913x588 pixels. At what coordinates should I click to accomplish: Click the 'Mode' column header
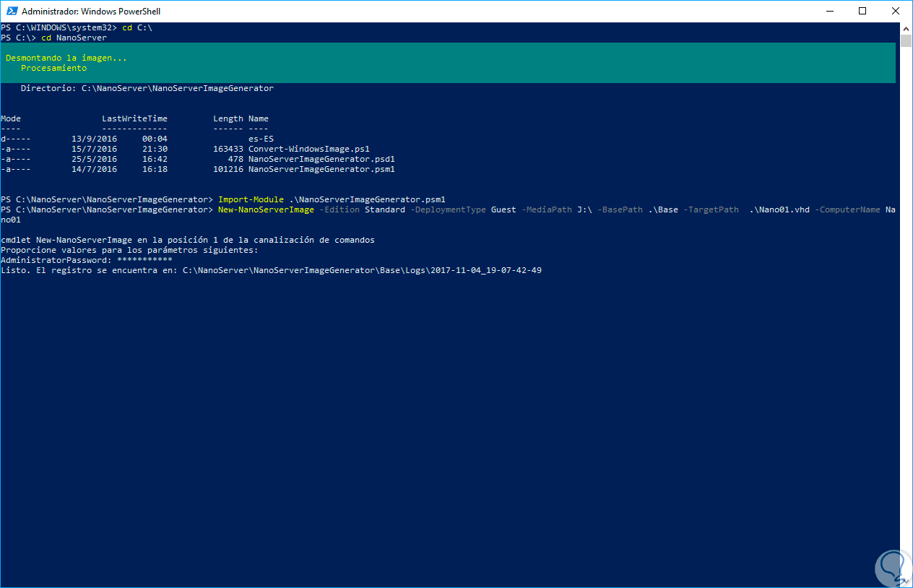pos(11,118)
